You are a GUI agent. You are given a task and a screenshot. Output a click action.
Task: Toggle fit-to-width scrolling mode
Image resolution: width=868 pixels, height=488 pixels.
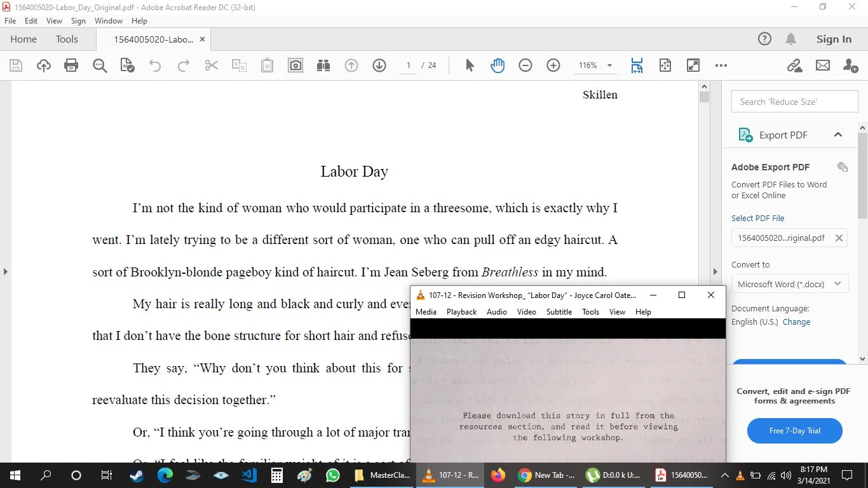tap(637, 65)
